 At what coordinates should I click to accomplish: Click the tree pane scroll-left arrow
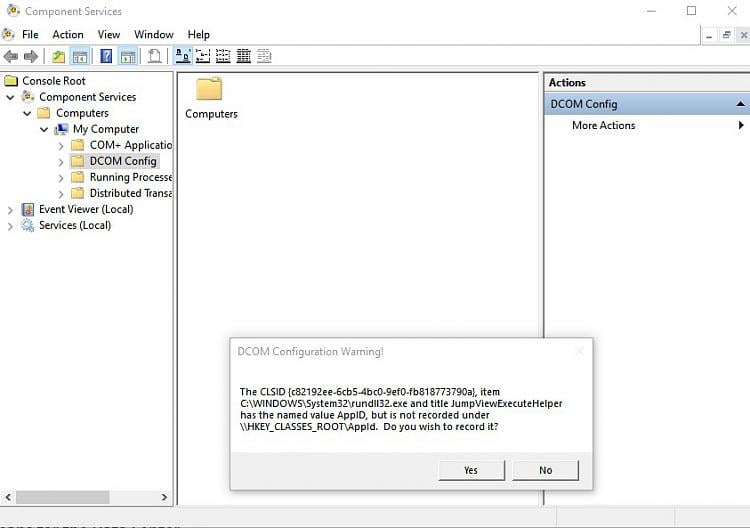click(8, 497)
